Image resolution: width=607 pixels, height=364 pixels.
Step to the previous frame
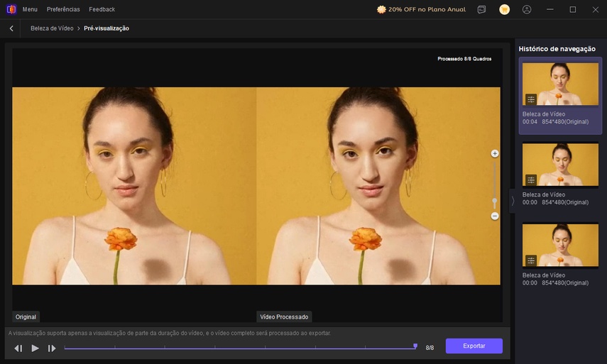tap(18, 348)
